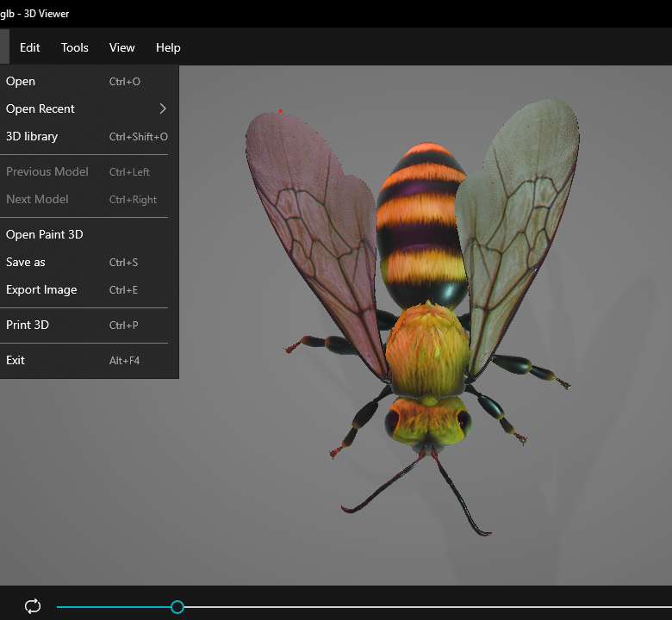Click the 3D Viewer title bar text
This screenshot has height=620, width=672.
(x=35, y=14)
